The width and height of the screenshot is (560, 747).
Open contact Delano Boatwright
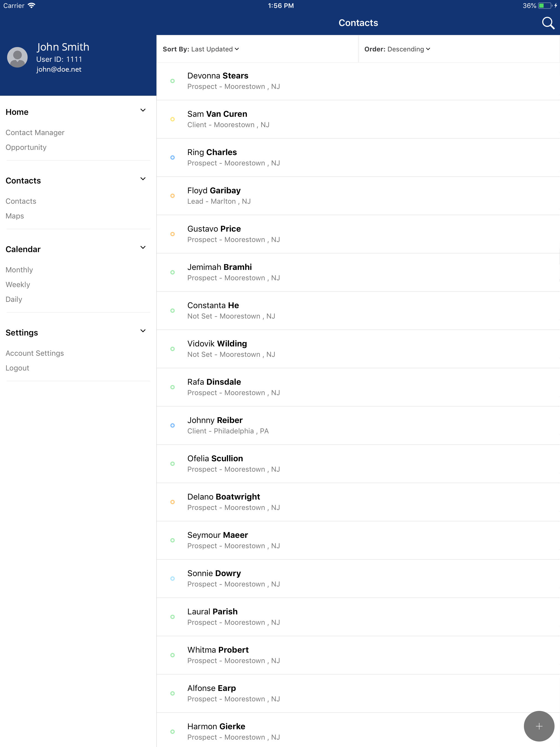[x=358, y=502]
